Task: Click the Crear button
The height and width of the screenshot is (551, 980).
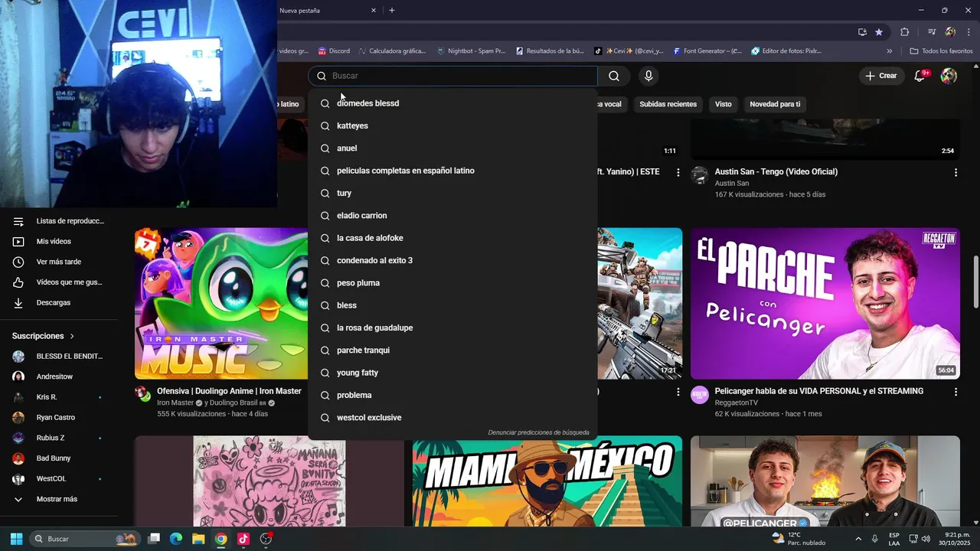Action: (881, 76)
